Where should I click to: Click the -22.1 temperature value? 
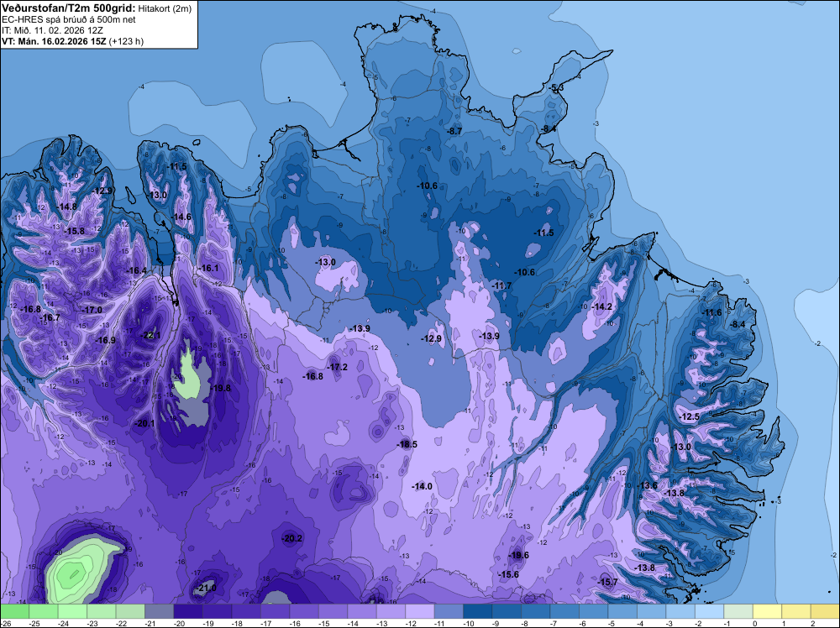point(150,335)
